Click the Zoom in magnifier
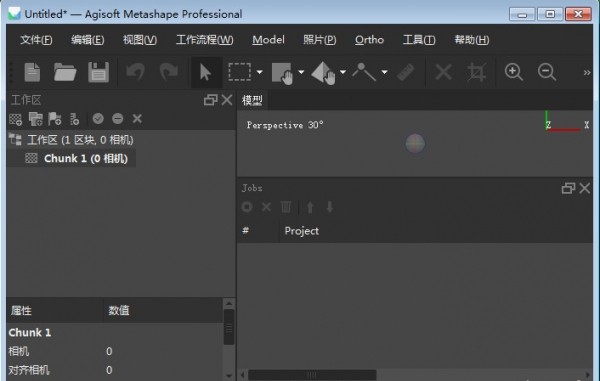 (x=514, y=72)
